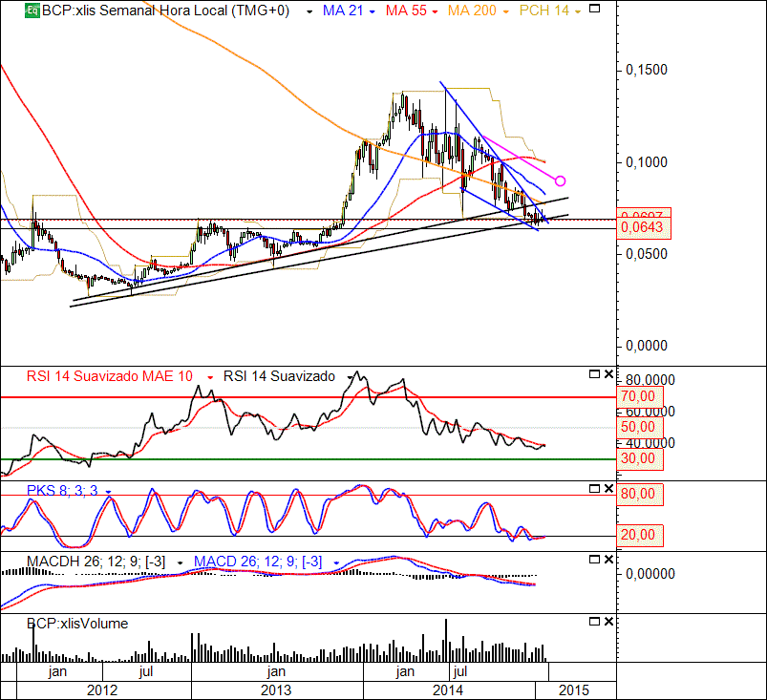767x700 pixels.
Task: Open the RSI 14 Suavizado MAE 10 dropdown
Action: pos(210,377)
